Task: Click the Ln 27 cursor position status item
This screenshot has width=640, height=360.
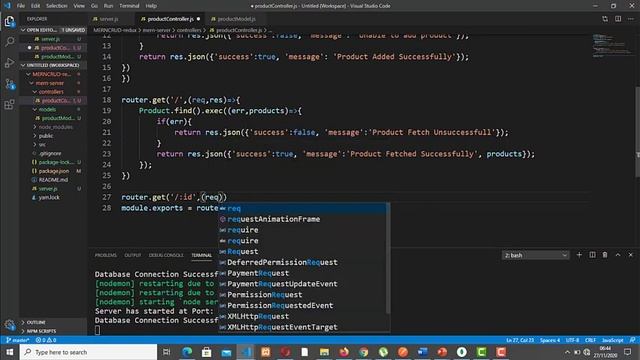Action: coord(520,340)
